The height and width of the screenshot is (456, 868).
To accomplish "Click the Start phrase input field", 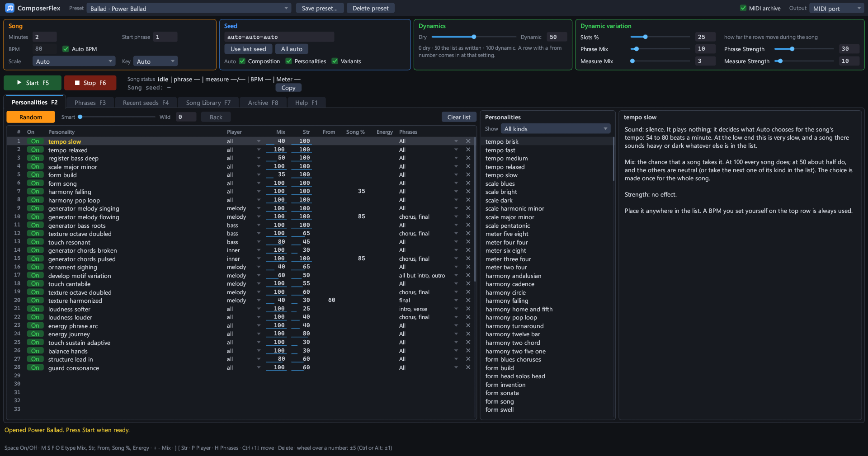I will [x=165, y=37].
